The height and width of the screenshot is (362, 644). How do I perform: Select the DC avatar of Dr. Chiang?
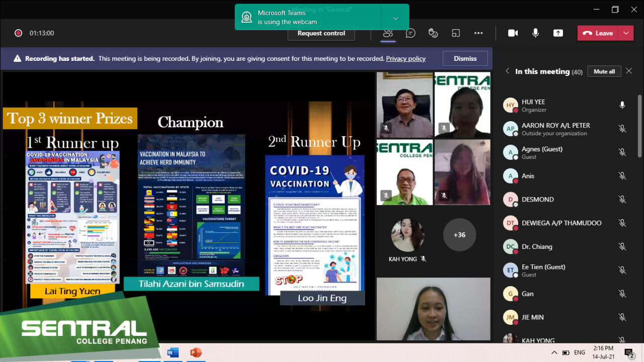(x=510, y=247)
